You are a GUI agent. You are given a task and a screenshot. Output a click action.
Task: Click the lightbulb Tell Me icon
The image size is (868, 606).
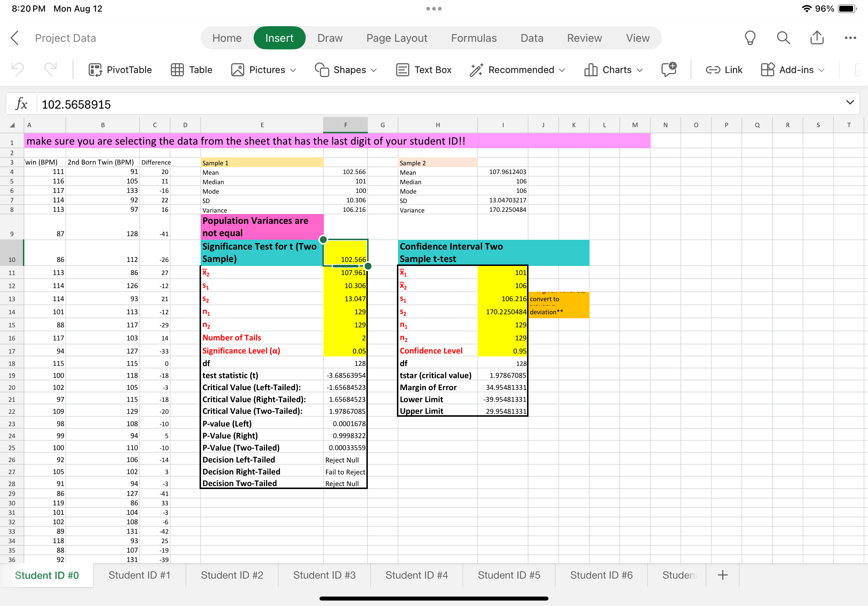(x=750, y=38)
